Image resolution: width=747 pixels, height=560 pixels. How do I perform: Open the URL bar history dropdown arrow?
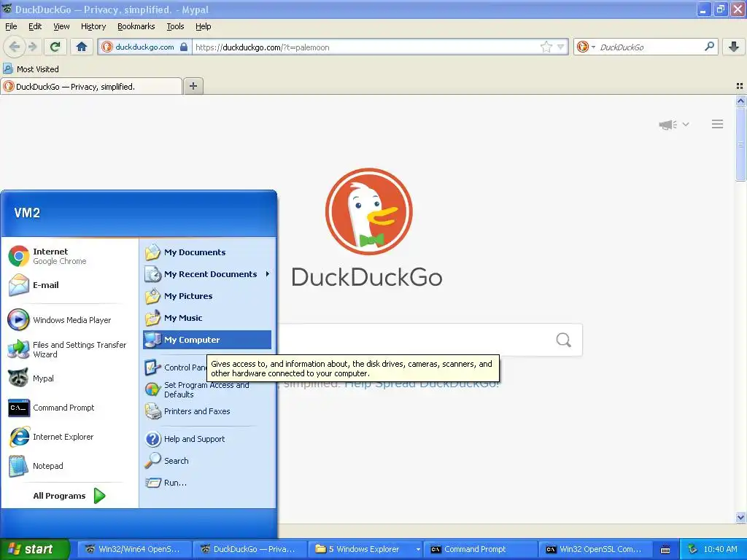(x=561, y=47)
